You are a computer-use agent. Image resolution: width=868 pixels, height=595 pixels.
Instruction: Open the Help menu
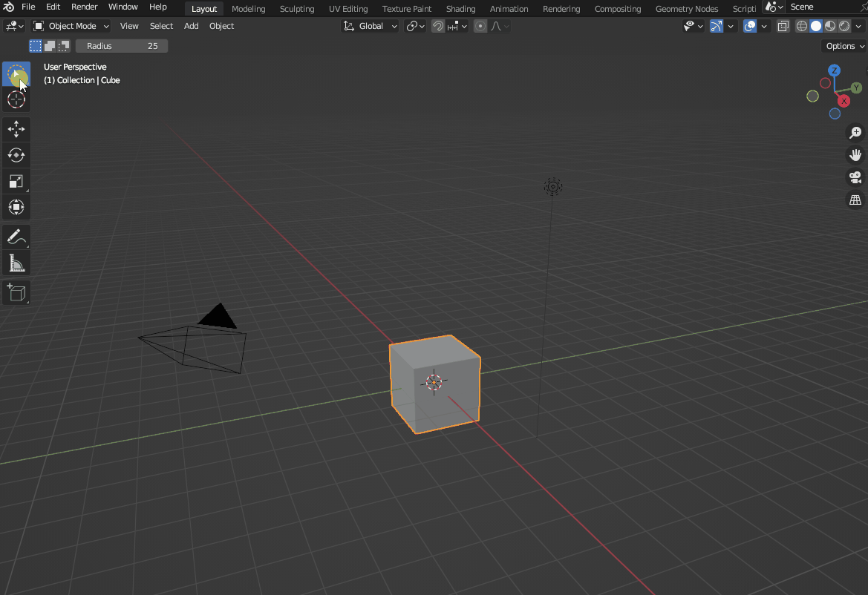157,7
